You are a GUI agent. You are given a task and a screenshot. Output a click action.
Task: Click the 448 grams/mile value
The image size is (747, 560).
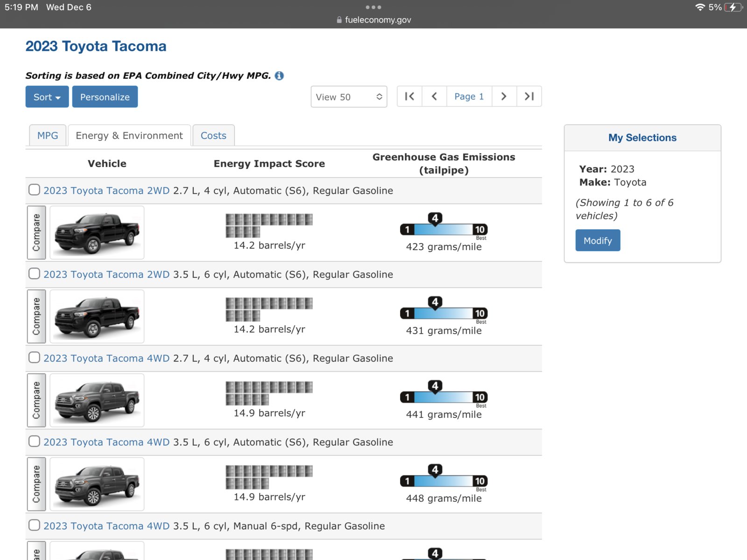(444, 498)
